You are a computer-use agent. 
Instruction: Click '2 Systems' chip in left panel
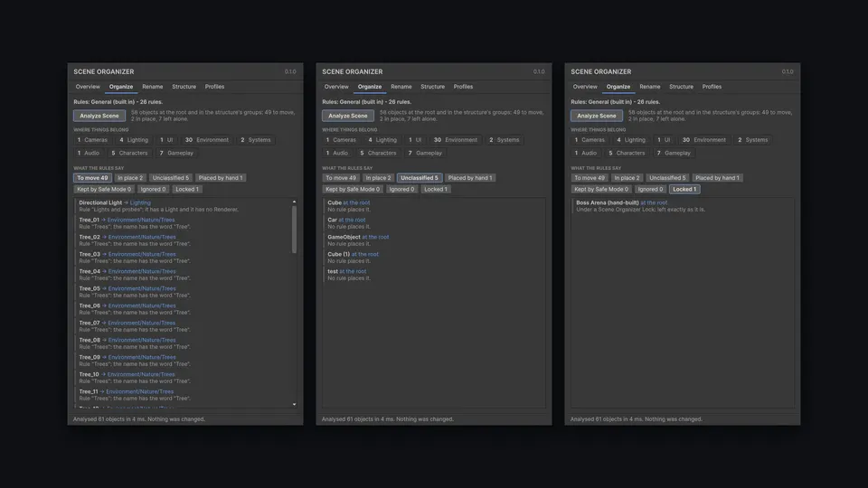click(256, 140)
